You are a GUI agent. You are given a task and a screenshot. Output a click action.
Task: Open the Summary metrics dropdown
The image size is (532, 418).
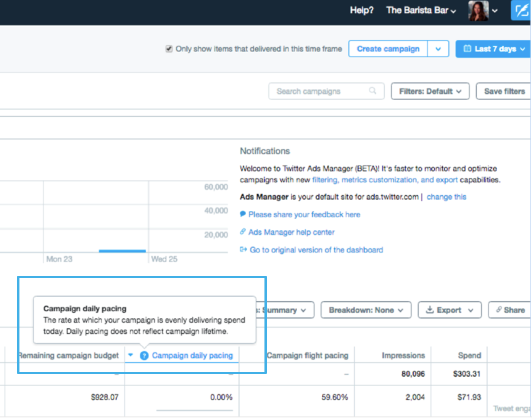285,310
